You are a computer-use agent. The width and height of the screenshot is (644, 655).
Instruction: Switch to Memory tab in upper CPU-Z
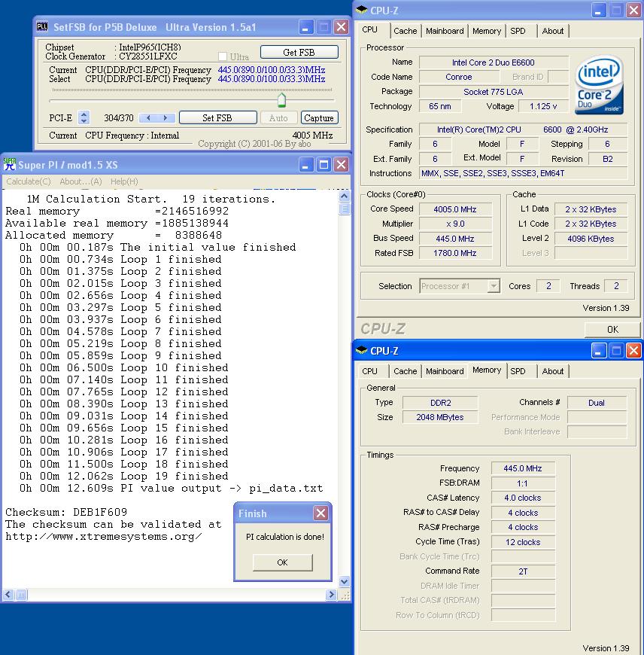(487, 31)
